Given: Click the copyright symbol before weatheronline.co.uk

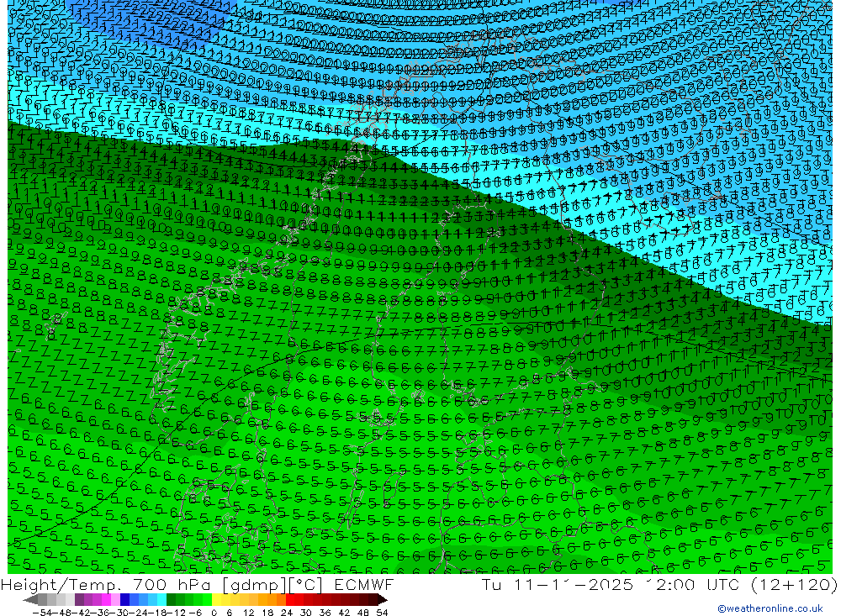Looking at the screenshot, I should pos(721,608).
